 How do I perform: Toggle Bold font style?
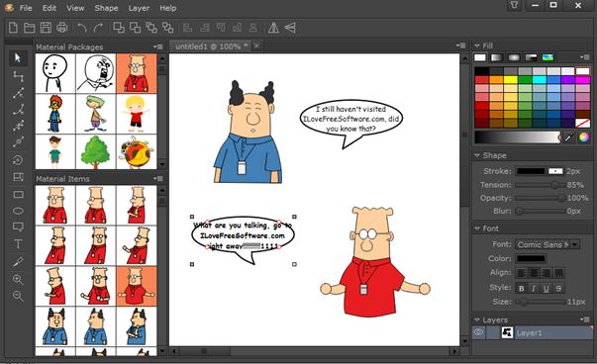521,288
